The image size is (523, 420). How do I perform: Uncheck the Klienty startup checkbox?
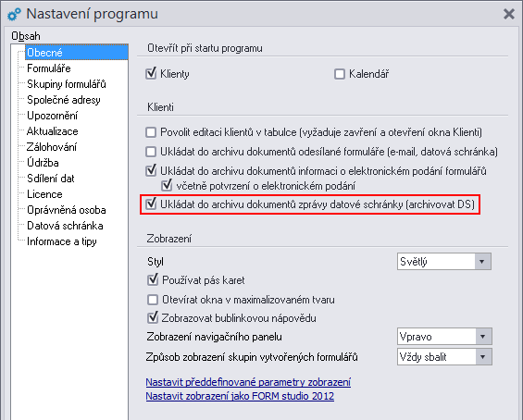(x=151, y=74)
